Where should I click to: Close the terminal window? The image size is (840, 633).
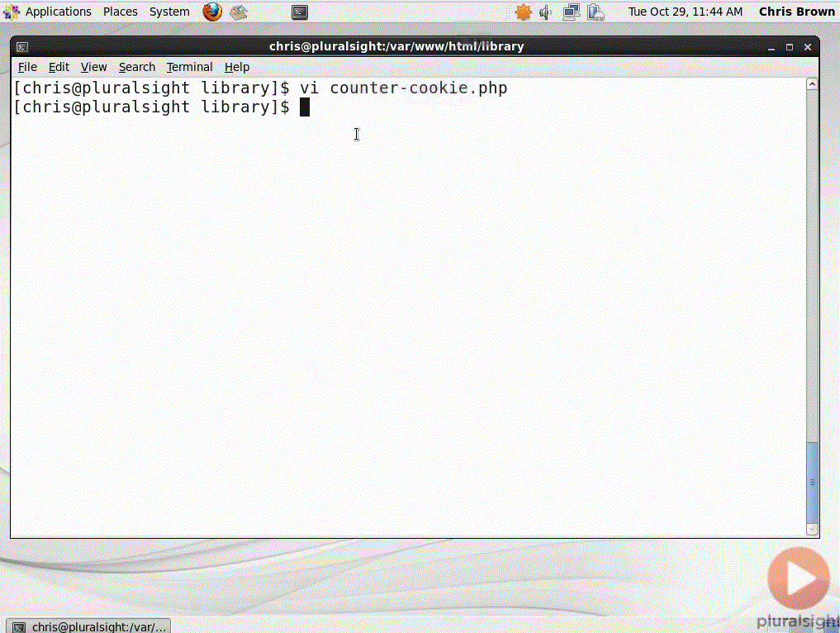pyautogui.click(x=808, y=47)
